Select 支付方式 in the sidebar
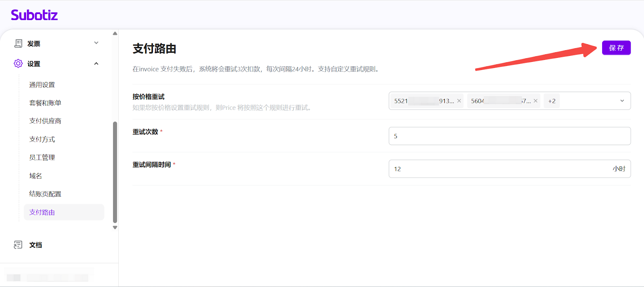The height and width of the screenshot is (287, 644). coord(42,139)
